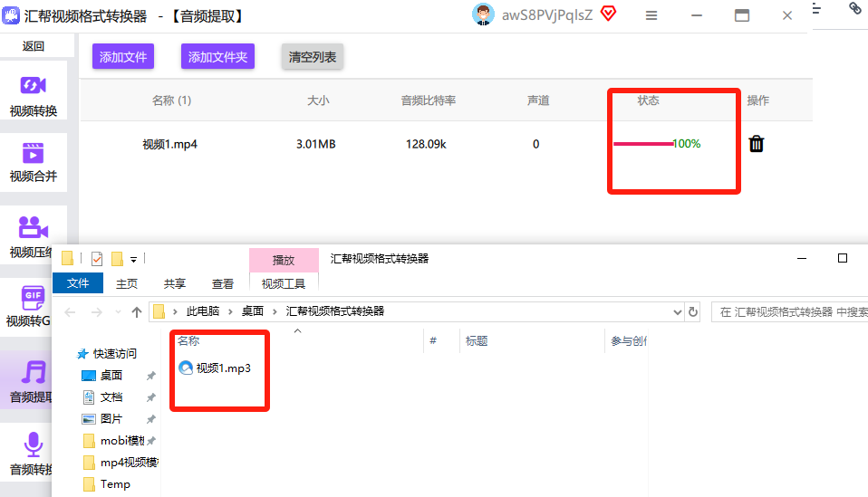Screen dimensions: 868x497
Task: Click the 视频1.mp3 file icon in Explorer
Action: 186,368
